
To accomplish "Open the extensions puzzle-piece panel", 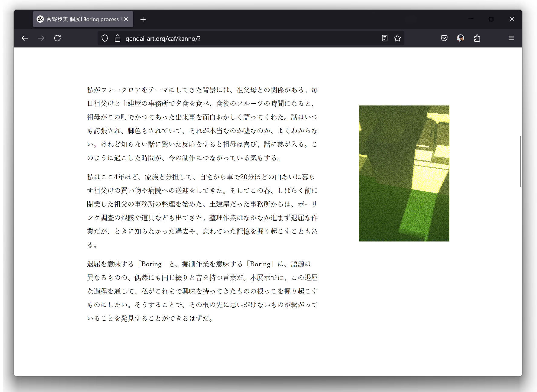I will 477,38.
